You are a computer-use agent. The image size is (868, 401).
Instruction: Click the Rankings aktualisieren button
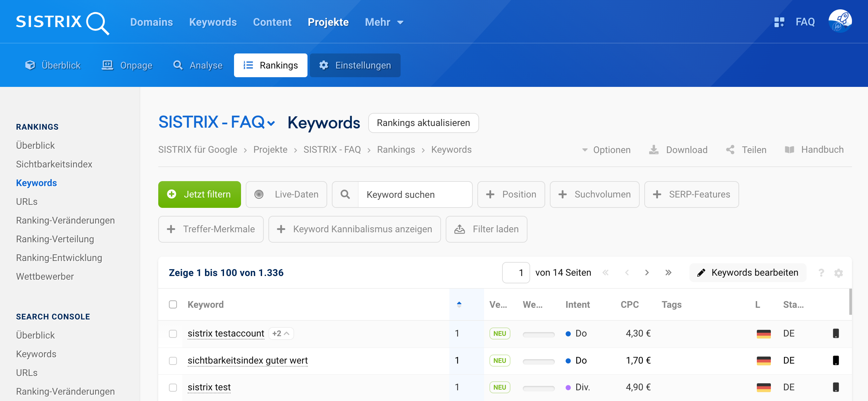point(423,123)
